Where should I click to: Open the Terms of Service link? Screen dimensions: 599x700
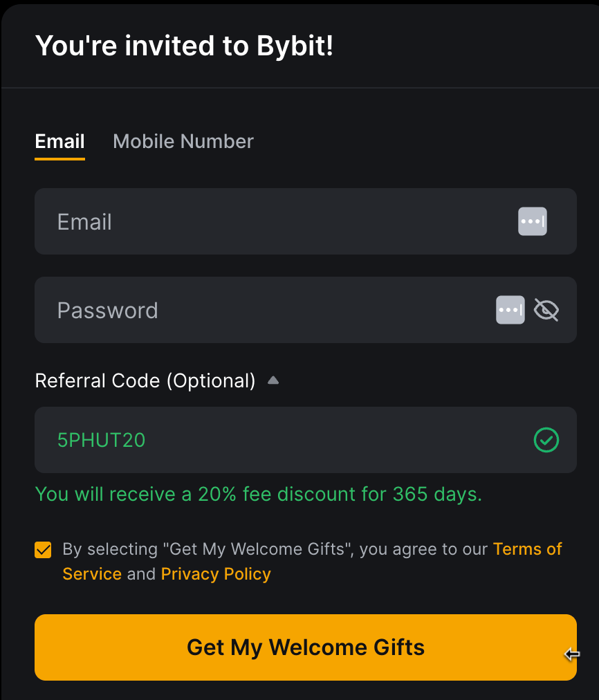[x=527, y=549]
